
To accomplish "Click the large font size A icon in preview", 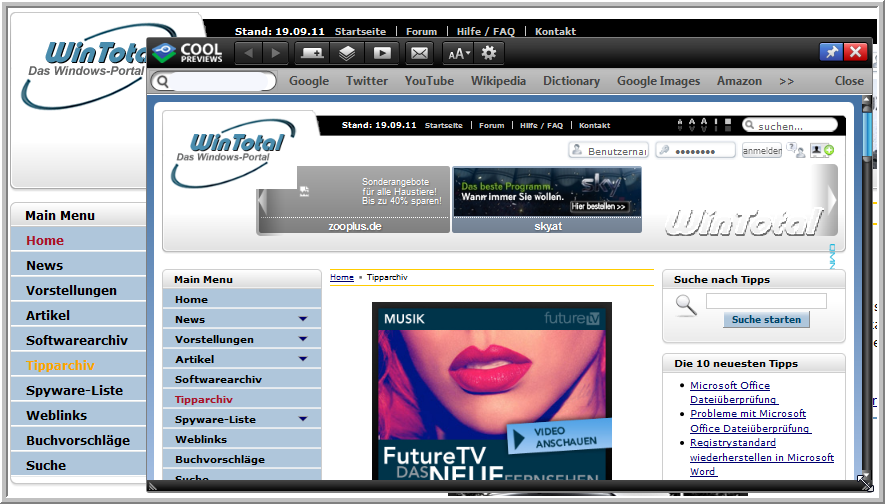I will coord(704,124).
